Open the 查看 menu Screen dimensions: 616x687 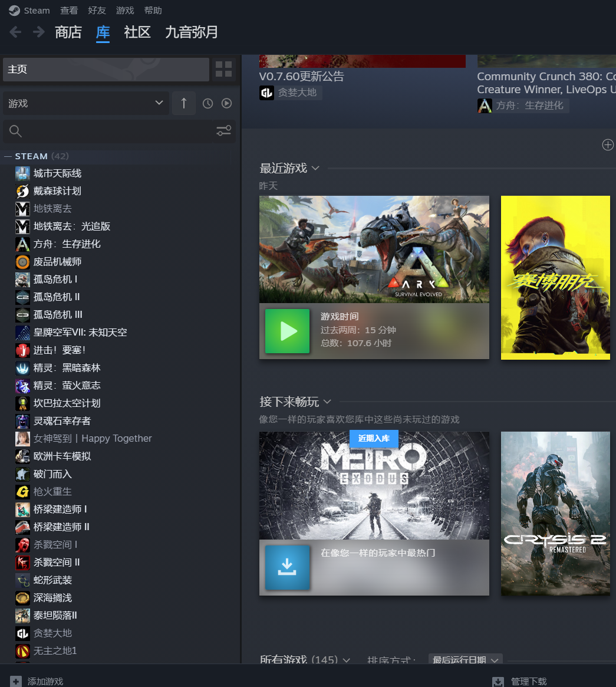[x=69, y=11]
